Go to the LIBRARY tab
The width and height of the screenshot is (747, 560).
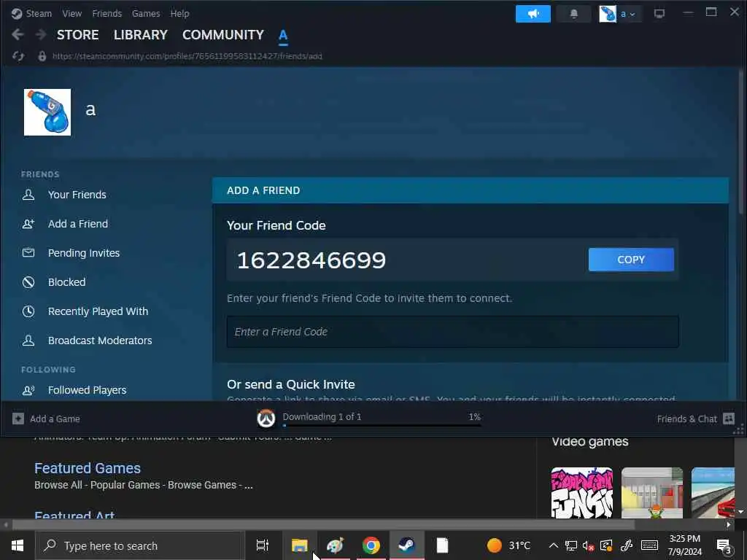[141, 35]
